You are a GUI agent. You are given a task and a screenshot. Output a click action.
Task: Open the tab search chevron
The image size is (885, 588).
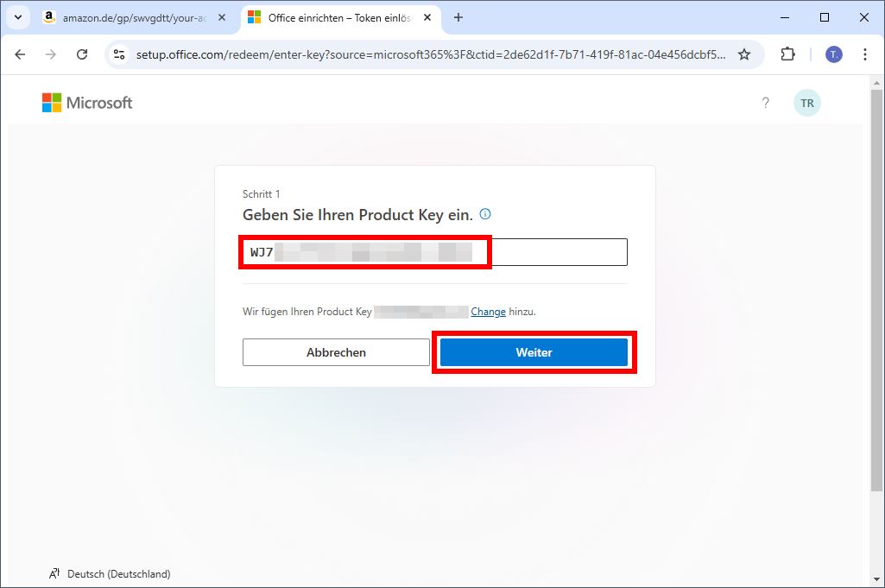17,17
